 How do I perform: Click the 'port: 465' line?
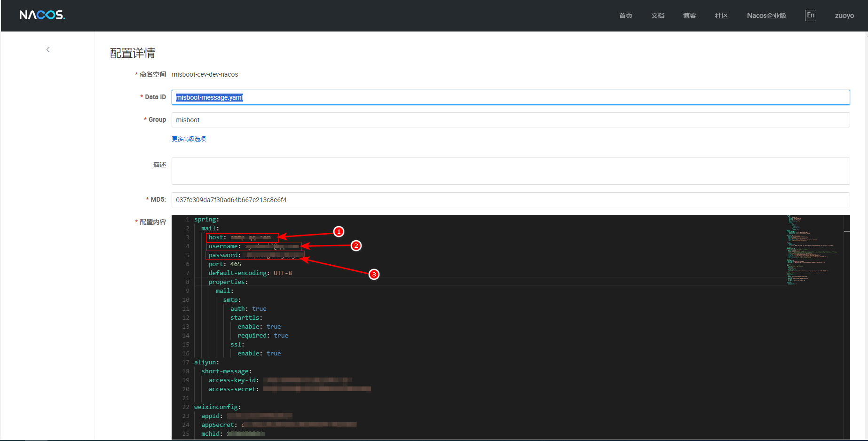pyautogui.click(x=225, y=264)
